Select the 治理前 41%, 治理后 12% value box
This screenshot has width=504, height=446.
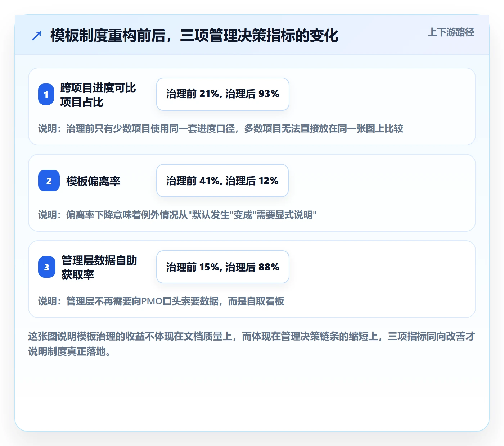coord(222,181)
